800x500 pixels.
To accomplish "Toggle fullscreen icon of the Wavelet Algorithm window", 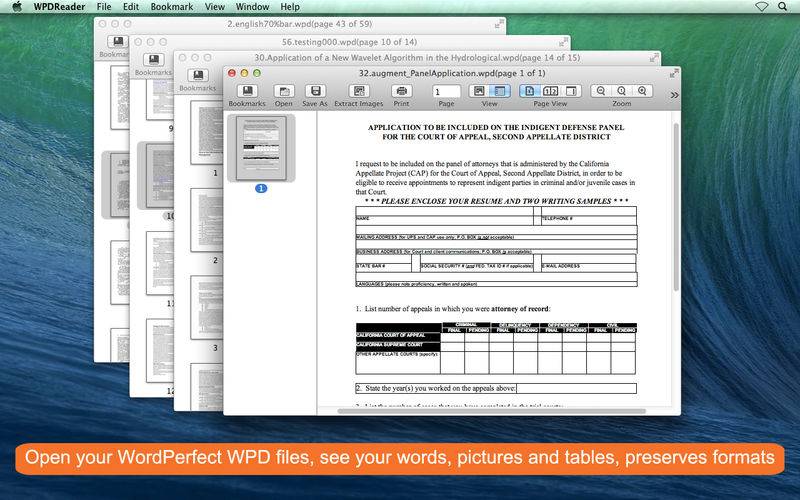I will click(x=654, y=58).
